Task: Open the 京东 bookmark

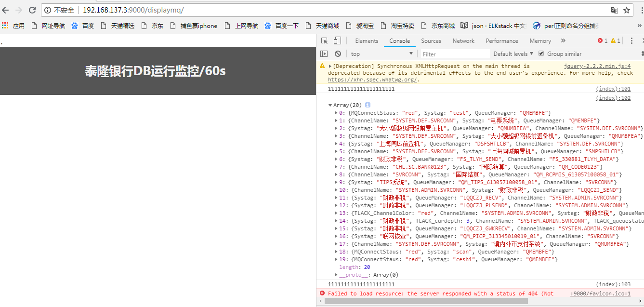Action: pos(152,26)
